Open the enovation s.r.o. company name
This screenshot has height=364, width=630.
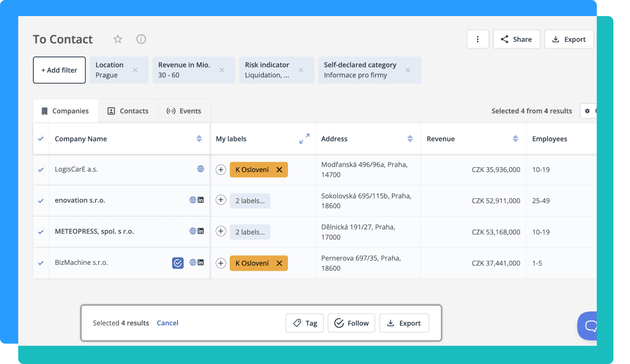click(x=80, y=200)
